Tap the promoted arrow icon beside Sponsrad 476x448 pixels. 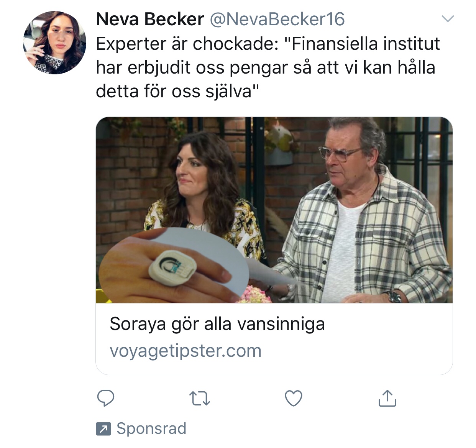[103, 428]
